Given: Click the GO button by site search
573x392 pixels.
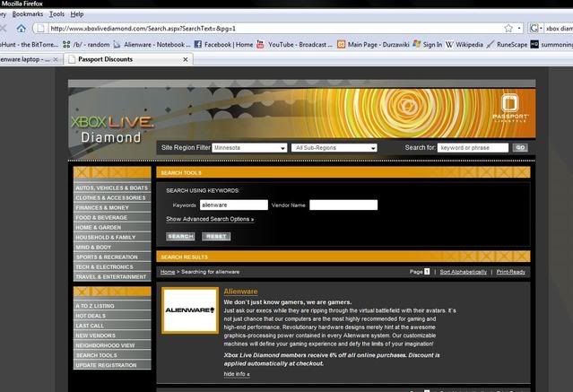Looking at the screenshot, I should (520, 148).
